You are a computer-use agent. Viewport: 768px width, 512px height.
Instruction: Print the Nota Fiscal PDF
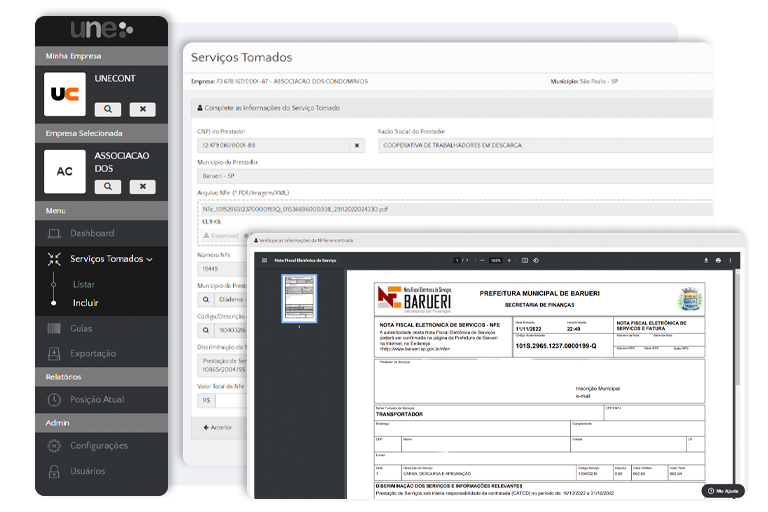pos(718,260)
